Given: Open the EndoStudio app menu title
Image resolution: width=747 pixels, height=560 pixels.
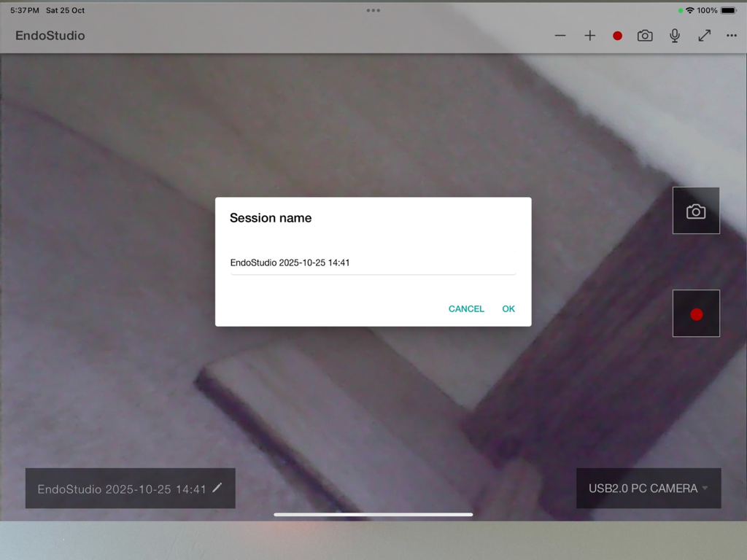Looking at the screenshot, I should [50, 35].
